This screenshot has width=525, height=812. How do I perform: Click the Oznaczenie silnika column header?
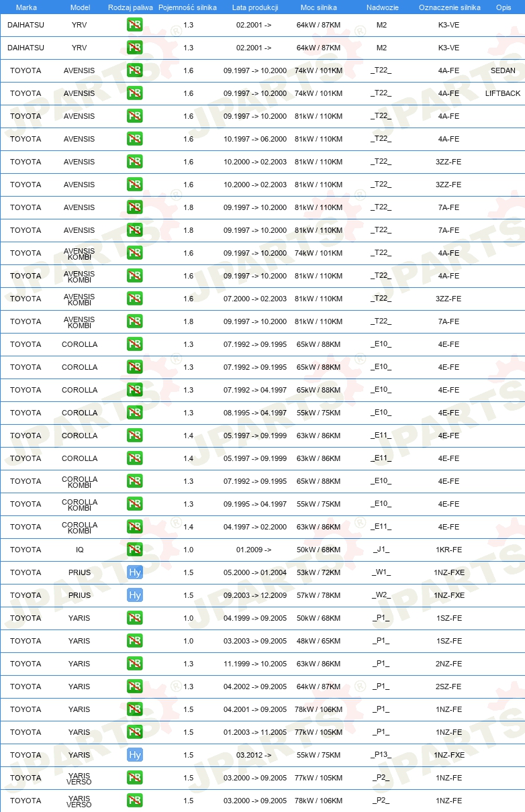coord(449,7)
